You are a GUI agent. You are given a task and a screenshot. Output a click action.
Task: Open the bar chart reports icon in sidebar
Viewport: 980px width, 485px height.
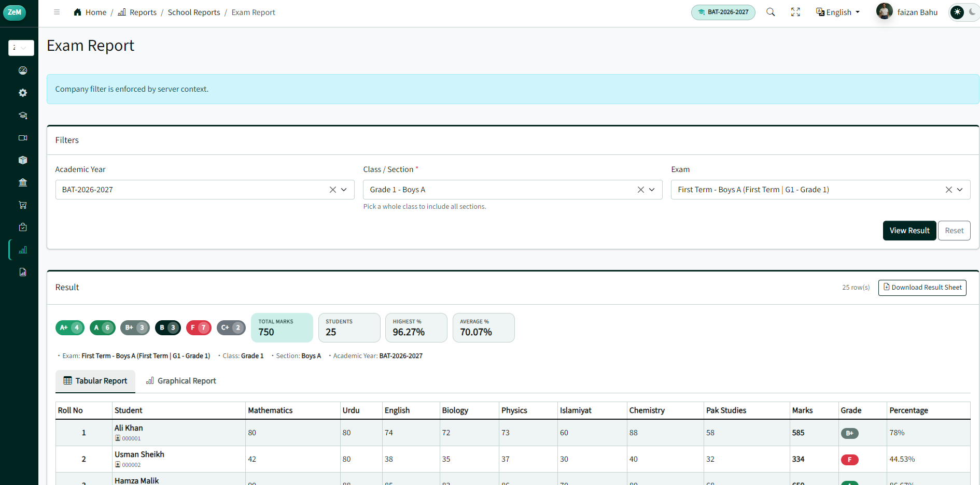click(23, 250)
